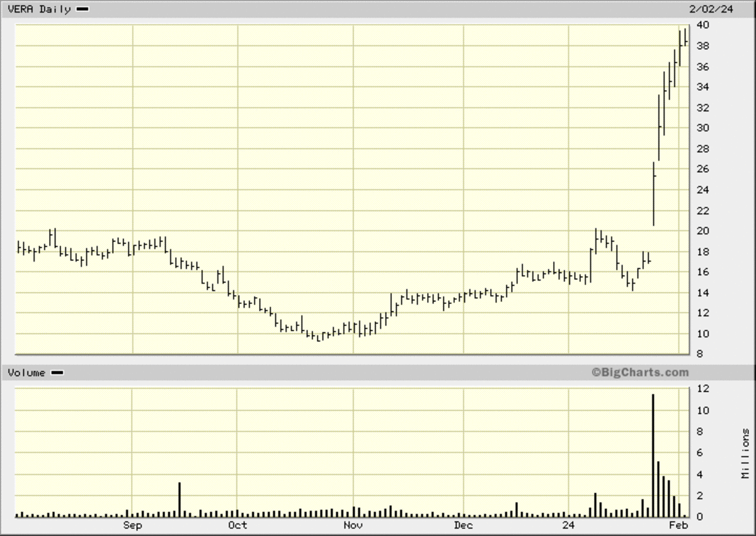Viewport: 756px width, 536px height.
Task: Click the 20 price axis label
Action: click(x=703, y=231)
